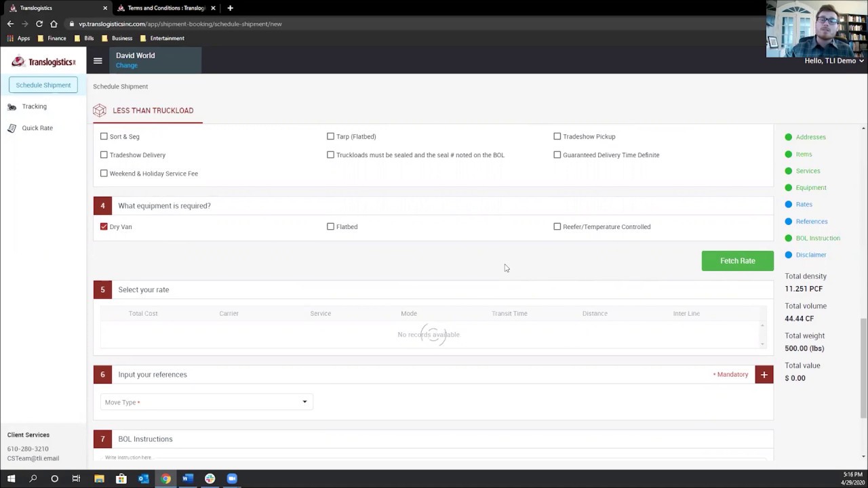
Task: Check the Tarp (Flatbed) option
Action: [330, 136]
